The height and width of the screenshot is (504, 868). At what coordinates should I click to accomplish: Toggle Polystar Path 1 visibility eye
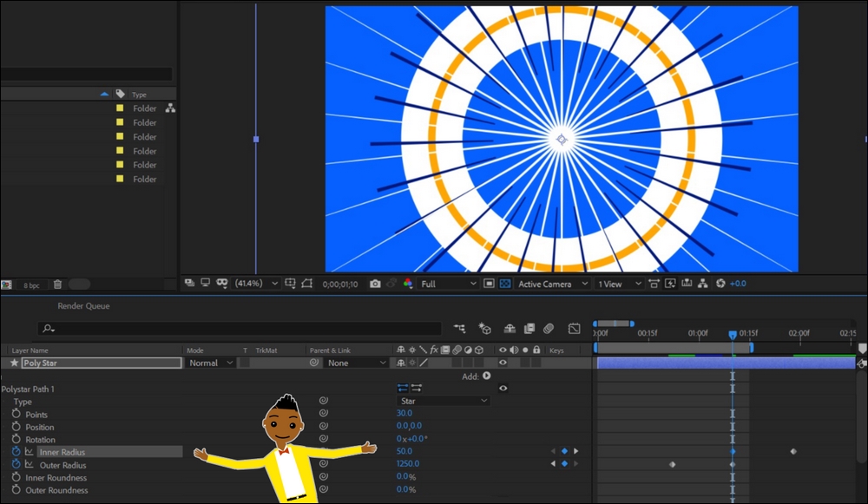(503, 388)
